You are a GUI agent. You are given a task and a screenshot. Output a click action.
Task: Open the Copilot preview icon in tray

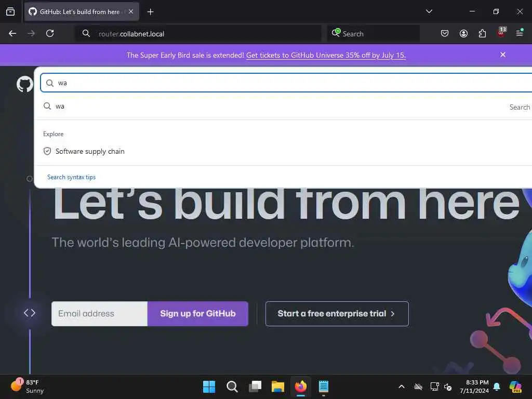(515, 387)
